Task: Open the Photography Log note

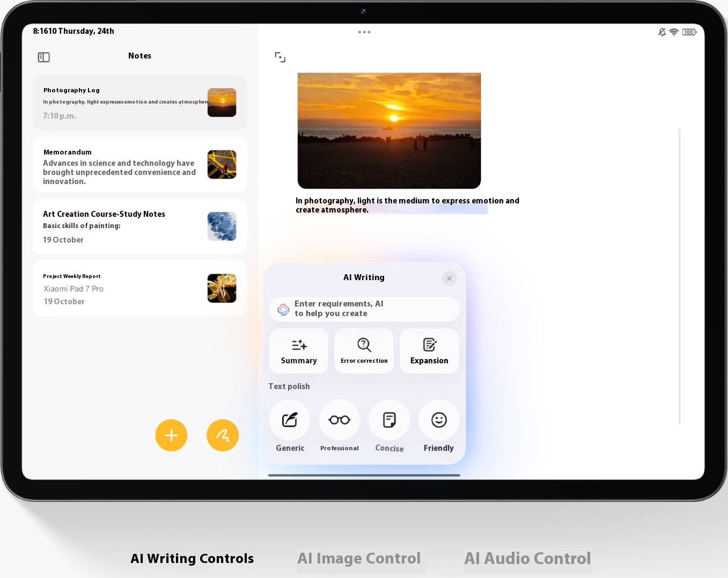Action: click(140, 103)
